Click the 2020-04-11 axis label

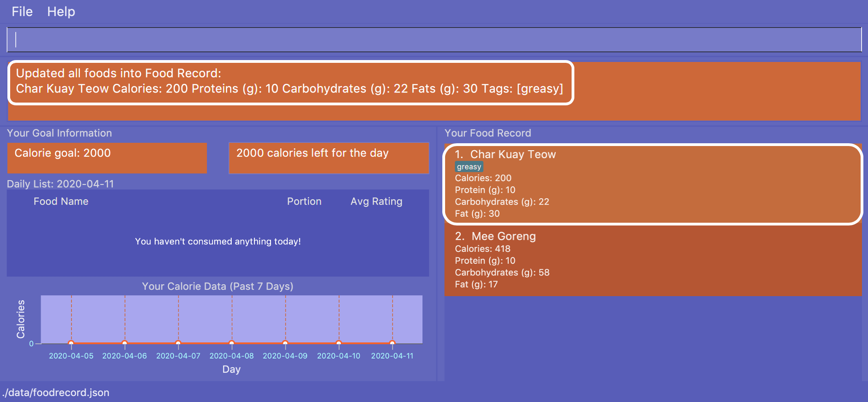[x=392, y=356]
